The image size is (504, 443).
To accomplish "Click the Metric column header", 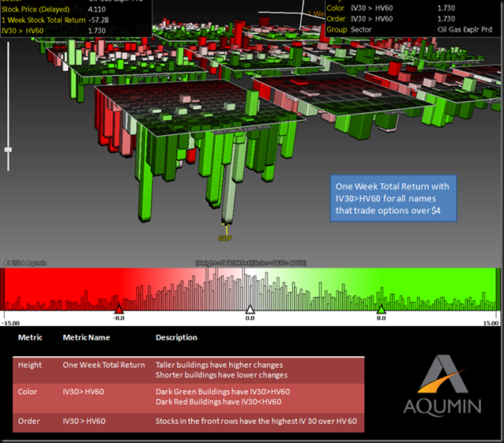I will tap(30, 337).
